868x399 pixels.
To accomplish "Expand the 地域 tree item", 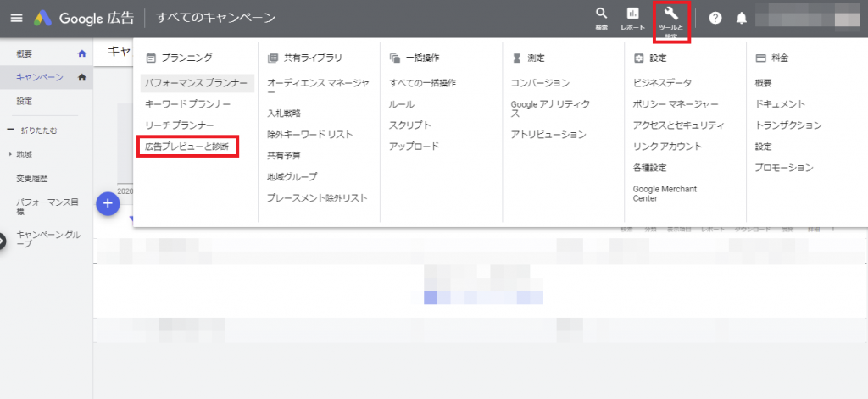I will pyautogui.click(x=10, y=154).
